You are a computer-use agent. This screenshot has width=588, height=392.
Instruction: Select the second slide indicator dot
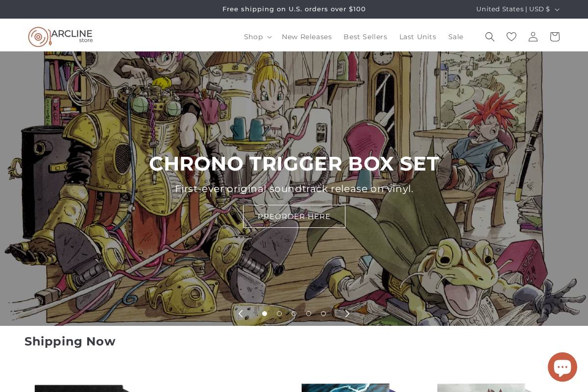[279, 314]
